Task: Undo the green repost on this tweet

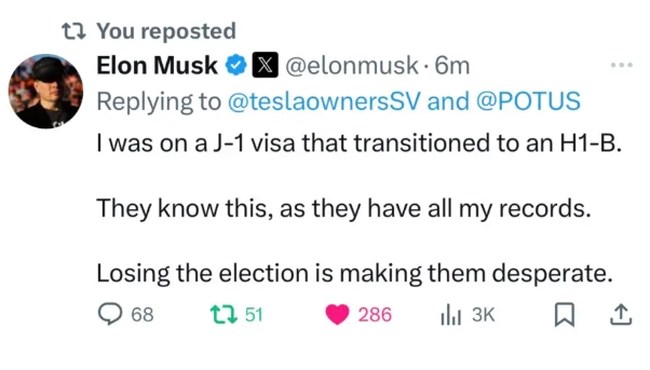Action: [224, 314]
